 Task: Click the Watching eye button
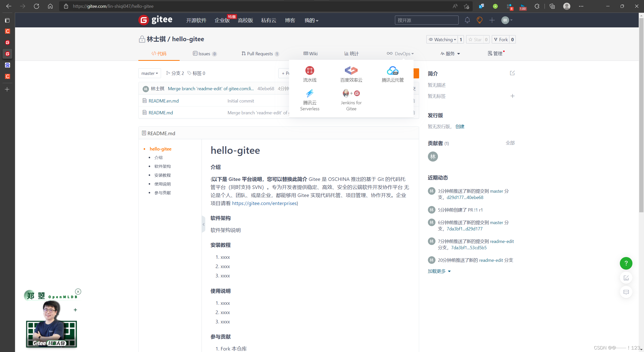(442, 39)
